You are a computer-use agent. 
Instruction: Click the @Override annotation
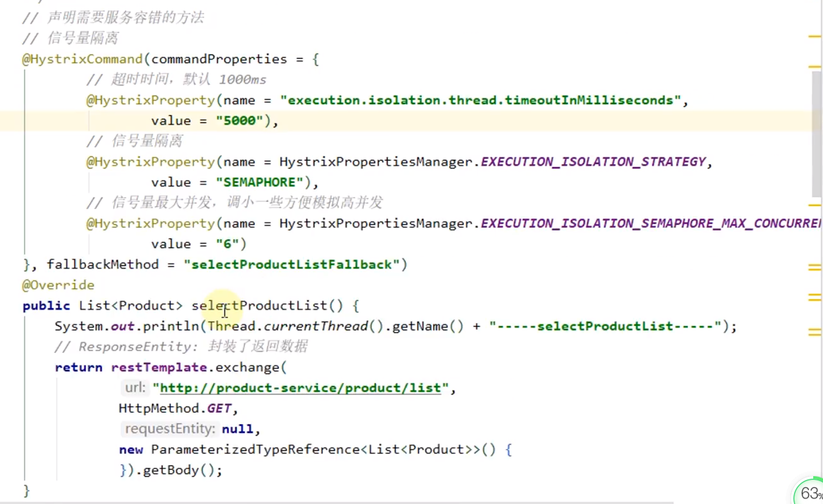pyautogui.click(x=58, y=285)
